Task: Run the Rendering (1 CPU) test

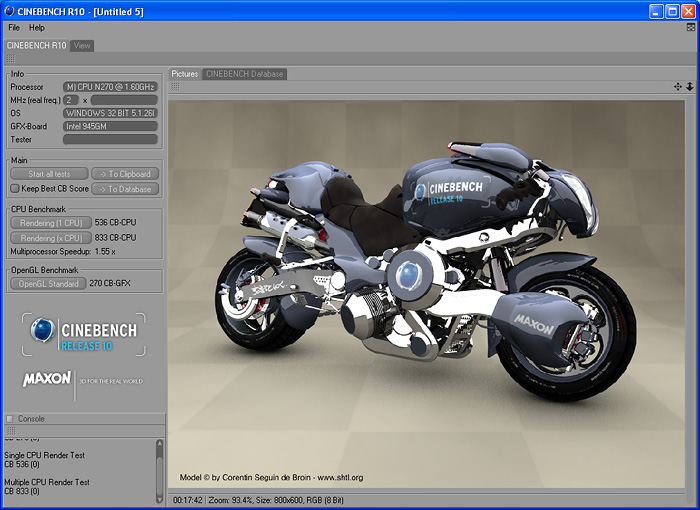Action: pos(51,223)
